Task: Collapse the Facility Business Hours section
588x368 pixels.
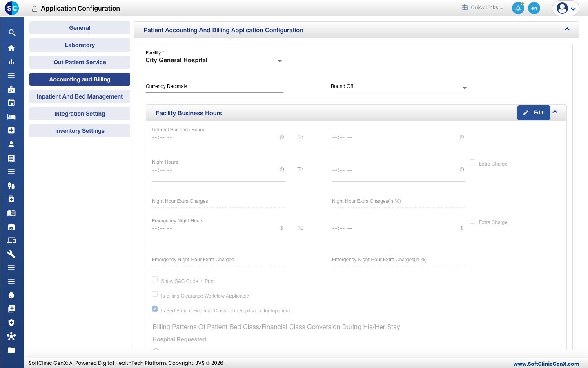Action: [555, 112]
